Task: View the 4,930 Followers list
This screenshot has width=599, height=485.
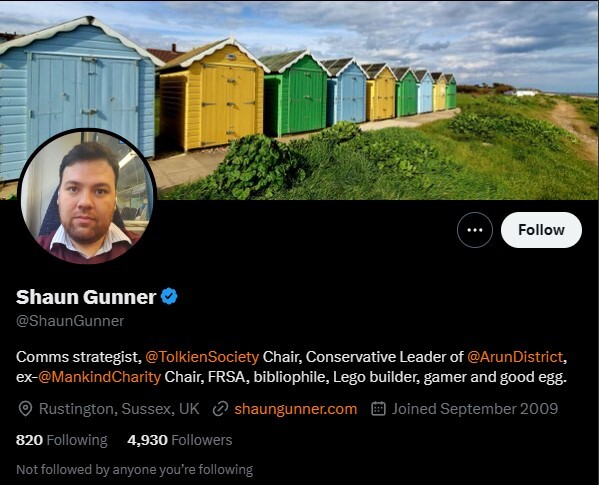Action: 180,440
